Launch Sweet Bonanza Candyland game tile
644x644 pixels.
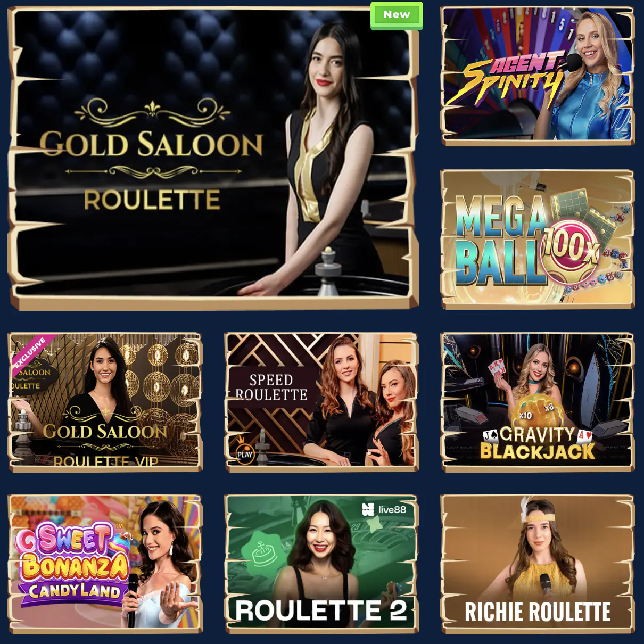pyautogui.click(x=105, y=564)
